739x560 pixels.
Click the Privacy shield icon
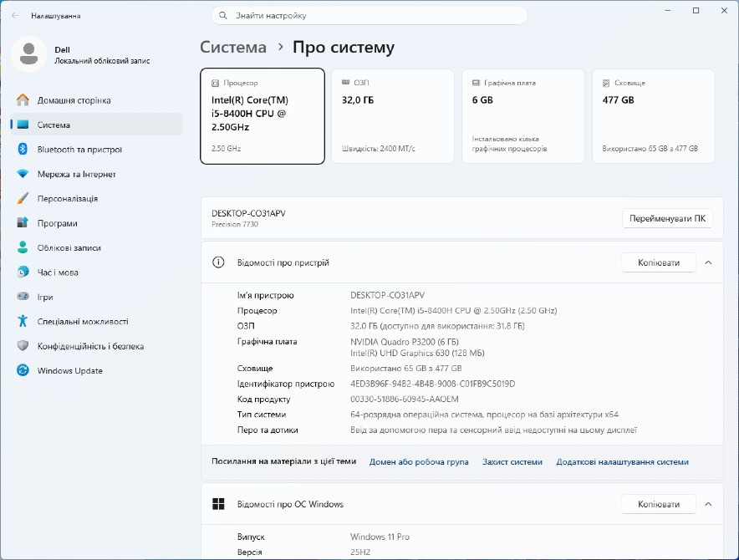click(x=23, y=345)
